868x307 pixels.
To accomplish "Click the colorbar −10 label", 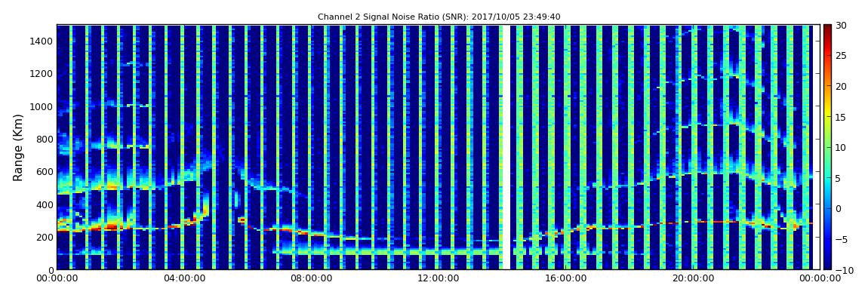I will [842, 270].
